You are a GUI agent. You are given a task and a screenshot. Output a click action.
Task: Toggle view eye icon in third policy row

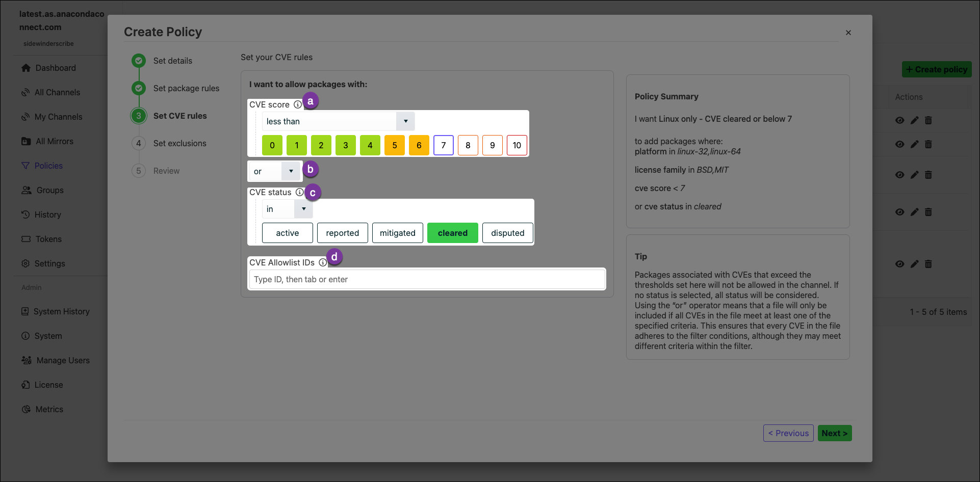coord(900,175)
